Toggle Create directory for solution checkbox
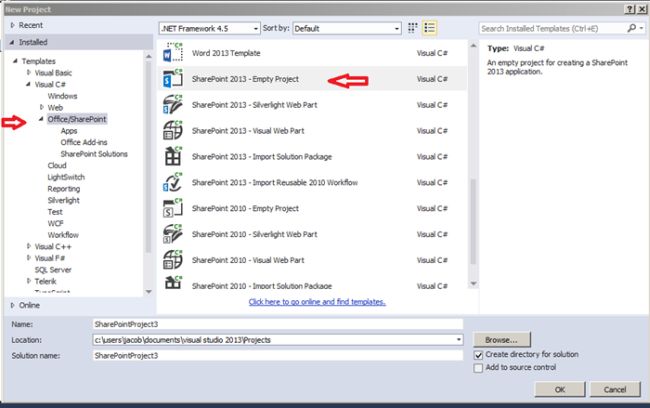The image size is (650, 408). (478, 355)
